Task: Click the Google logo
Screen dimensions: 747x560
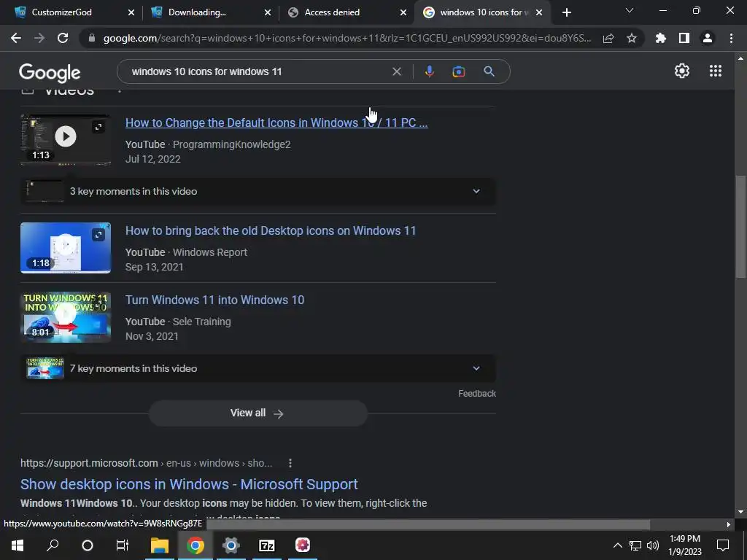Action: [x=50, y=72]
